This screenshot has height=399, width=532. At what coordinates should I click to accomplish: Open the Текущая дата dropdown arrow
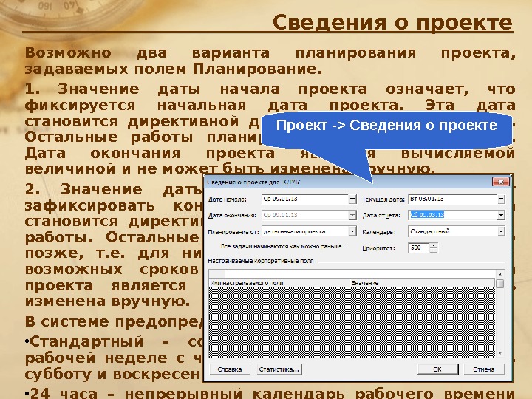pyautogui.click(x=501, y=199)
